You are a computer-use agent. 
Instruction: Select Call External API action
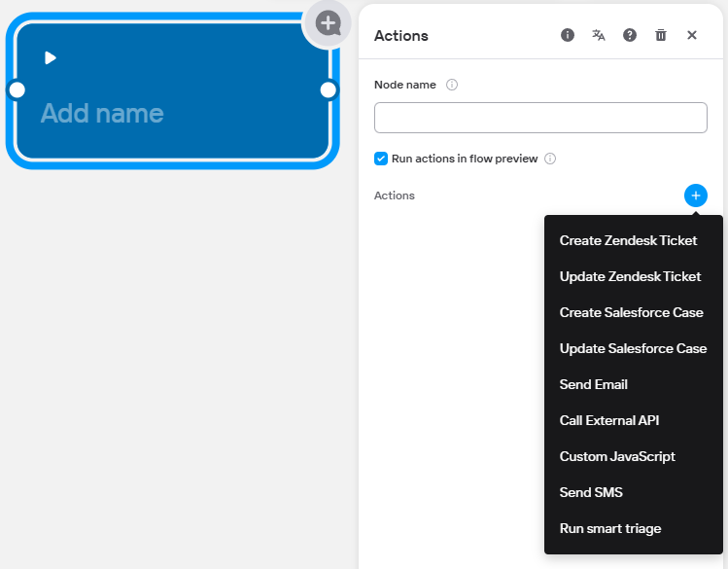pyautogui.click(x=609, y=420)
